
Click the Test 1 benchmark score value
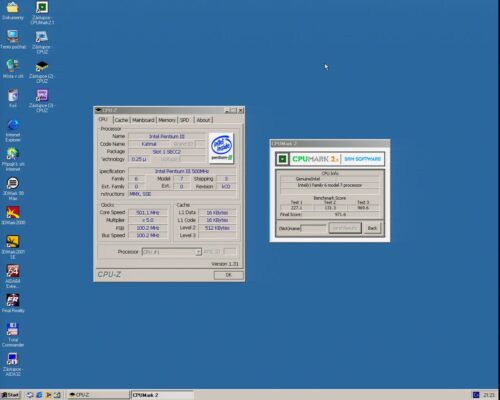296,208
